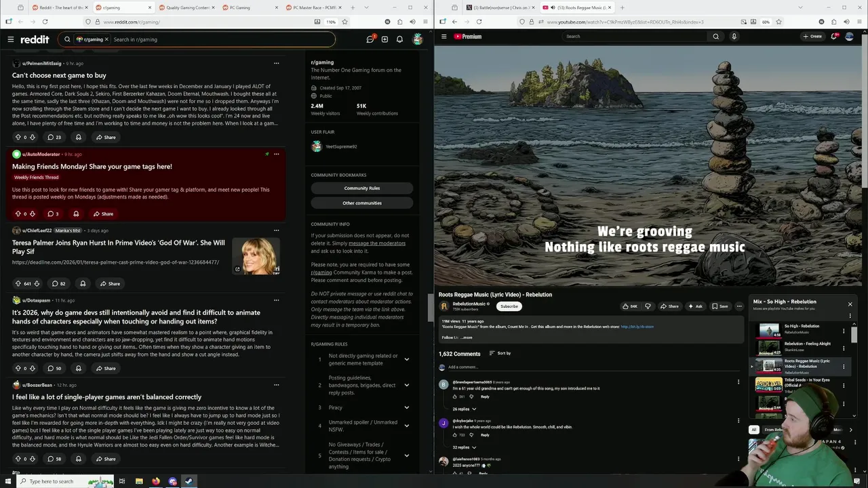Image resolution: width=868 pixels, height=488 pixels.
Task: Like brendageertsema's grandma comment
Action: (454, 396)
